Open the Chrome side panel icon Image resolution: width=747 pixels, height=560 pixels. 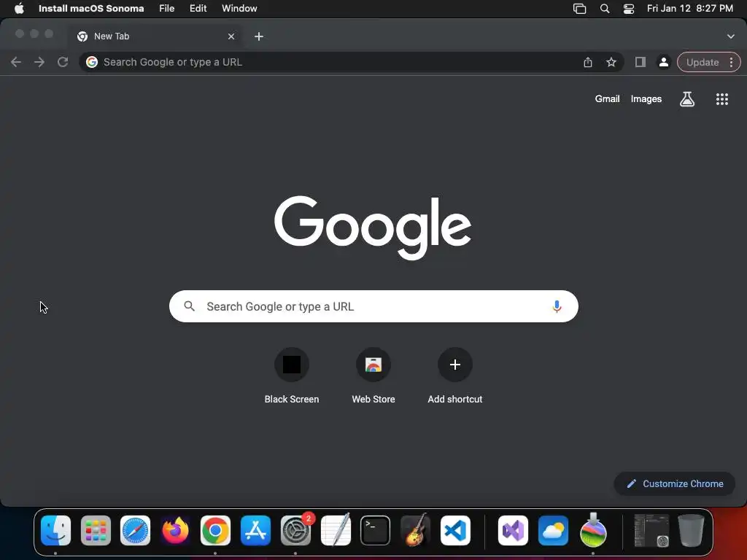click(x=640, y=62)
